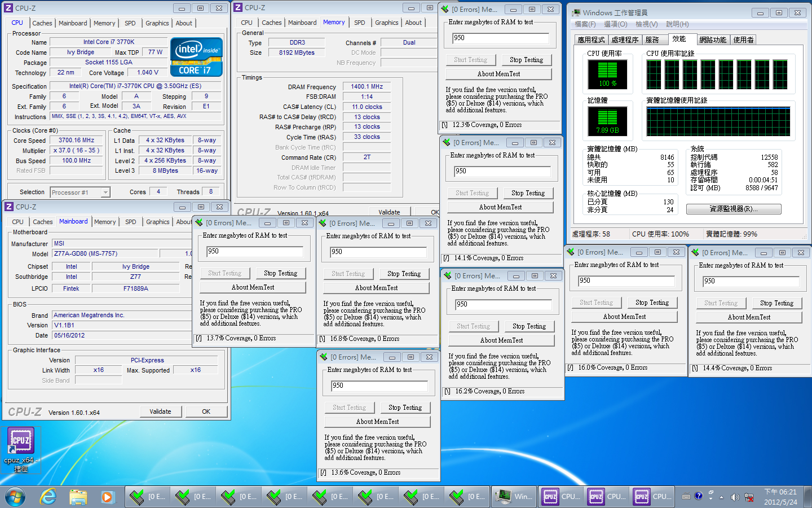Switch to 應用程式 tab in Task Manager
Viewport: 812px width, 508px height.
tap(591, 40)
